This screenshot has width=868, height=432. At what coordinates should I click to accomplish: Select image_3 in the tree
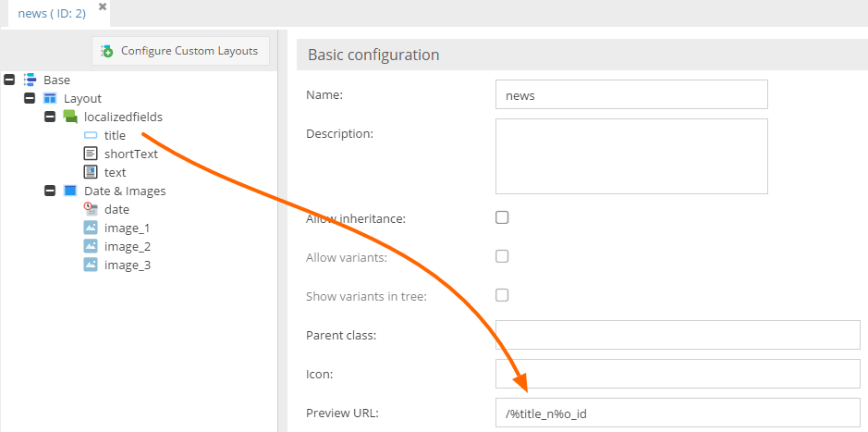pyautogui.click(x=127, y=265)
